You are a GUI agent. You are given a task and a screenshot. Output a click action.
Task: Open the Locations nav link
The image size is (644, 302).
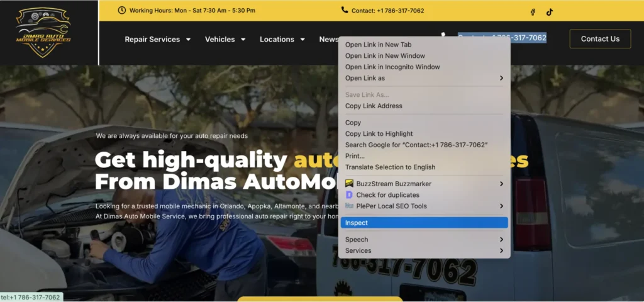point(277,40)
